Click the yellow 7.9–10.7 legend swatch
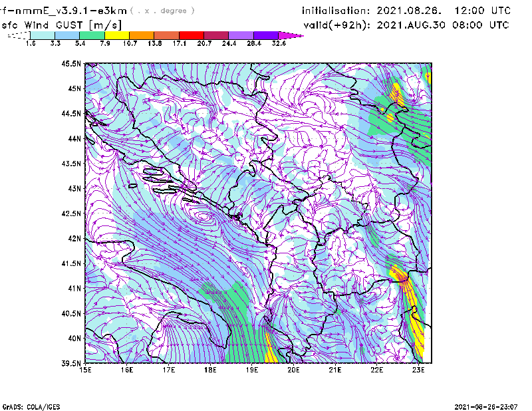Viewport: 532px width, 411px height. [117, 35]
